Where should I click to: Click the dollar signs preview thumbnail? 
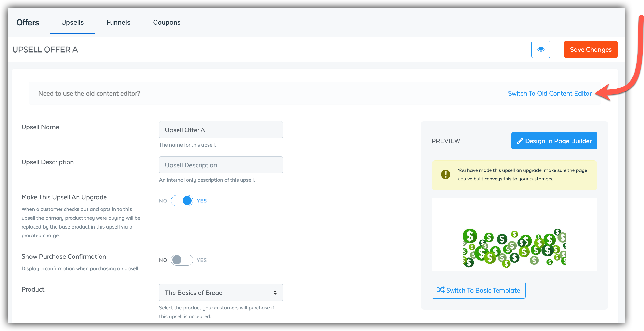click(x=514, y=248)
